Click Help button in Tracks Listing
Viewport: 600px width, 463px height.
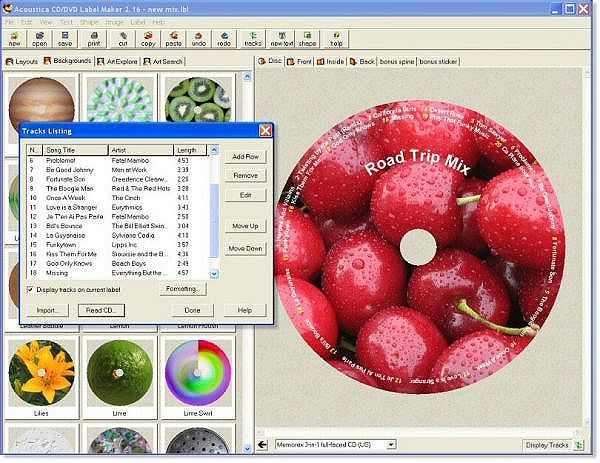tap(245, 310)
